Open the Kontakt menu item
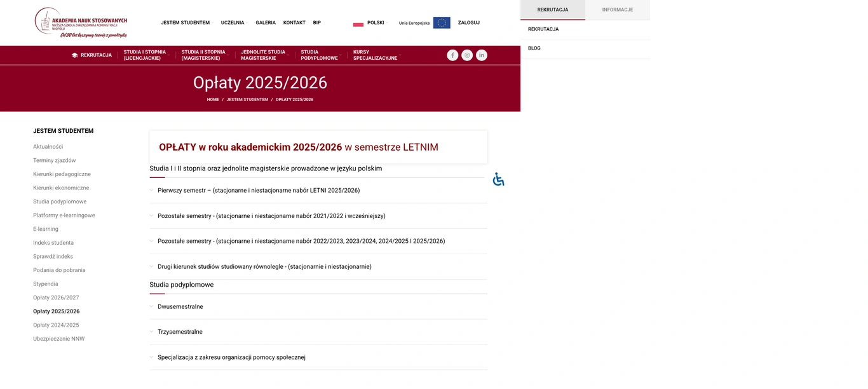Viewport: 868px width, 389px height. coord(294,23)
